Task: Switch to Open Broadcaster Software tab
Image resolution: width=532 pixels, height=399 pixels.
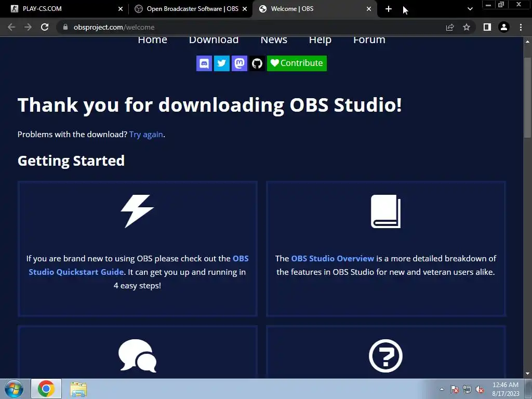Action: pos(191,9)
